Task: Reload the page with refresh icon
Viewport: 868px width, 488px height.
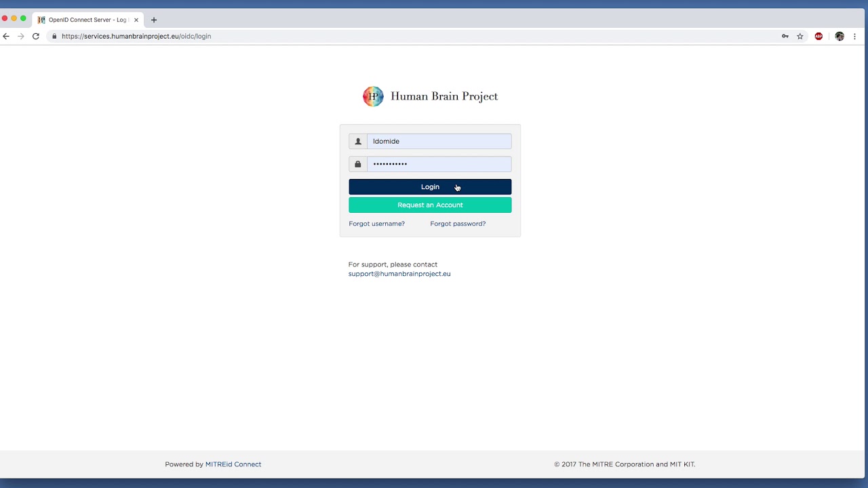Action: [x=36, y=37]
